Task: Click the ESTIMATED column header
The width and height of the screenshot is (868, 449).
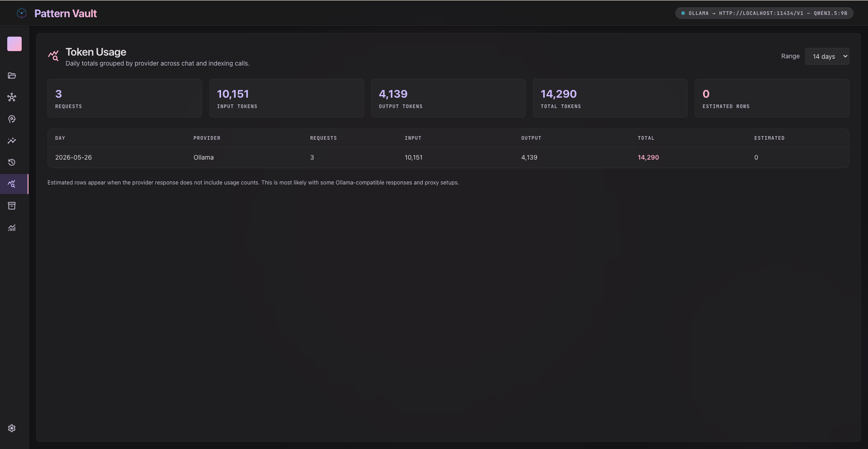Action: coord(769,138)
